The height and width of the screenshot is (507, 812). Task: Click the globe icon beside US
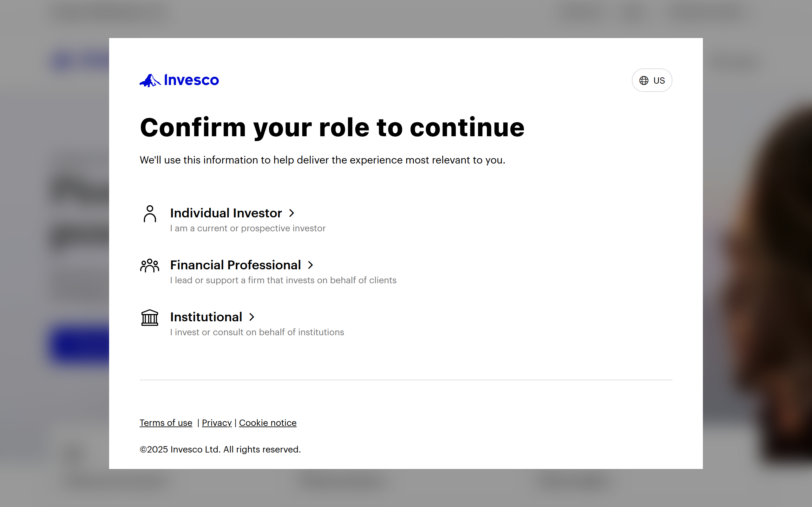point(644,80)
